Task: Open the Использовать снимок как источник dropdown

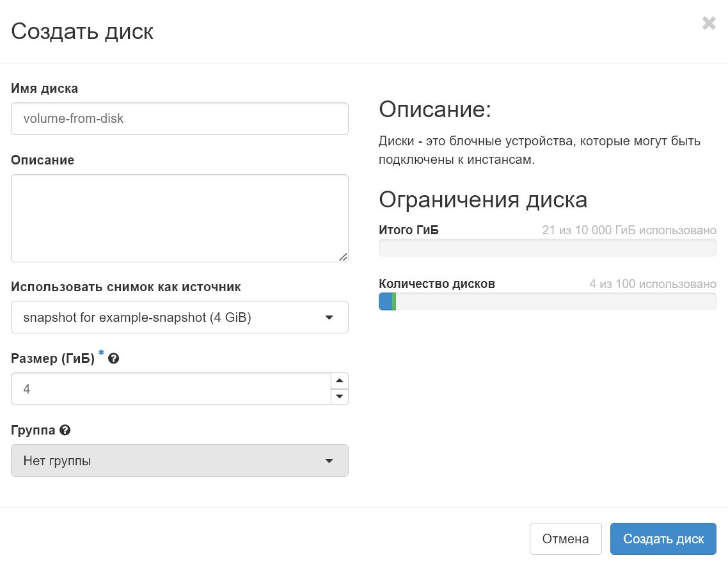Action: [179, 317]
